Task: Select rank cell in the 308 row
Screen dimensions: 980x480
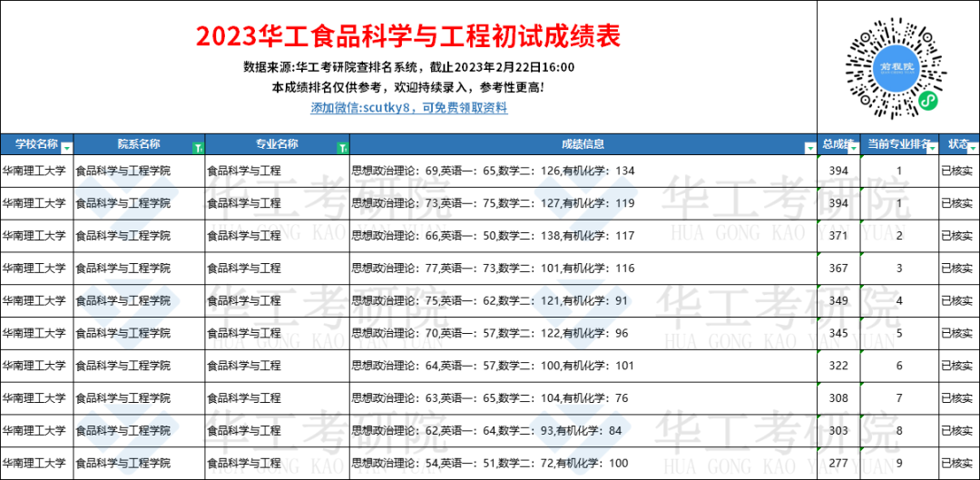Action: point(899,398)
